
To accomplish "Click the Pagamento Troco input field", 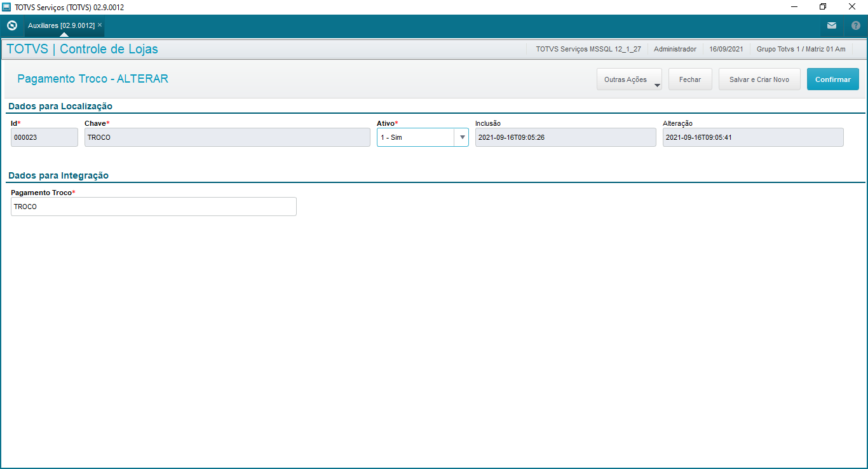I will (154, 207).
